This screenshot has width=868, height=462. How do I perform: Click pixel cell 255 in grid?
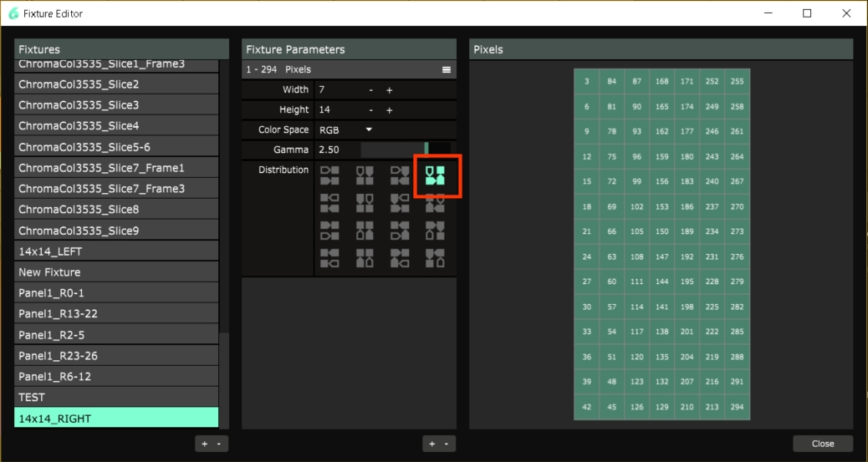point(737,81)
